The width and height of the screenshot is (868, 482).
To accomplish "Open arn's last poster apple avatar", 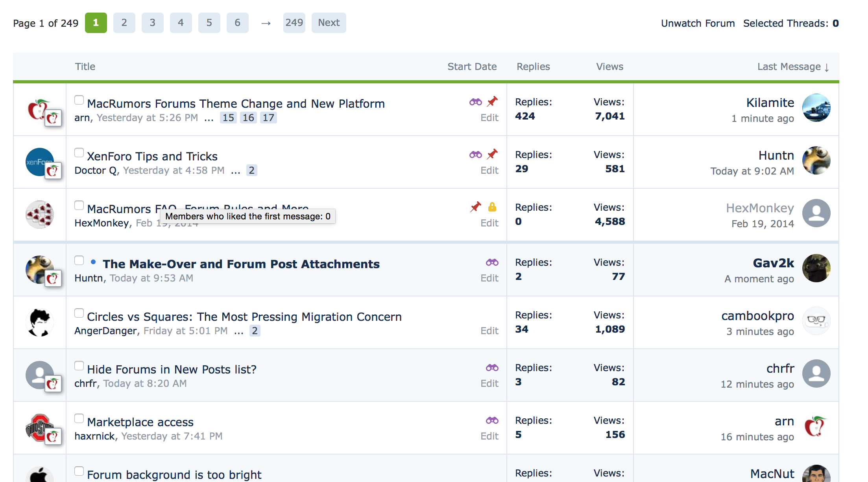I will [x=816, y=426].
